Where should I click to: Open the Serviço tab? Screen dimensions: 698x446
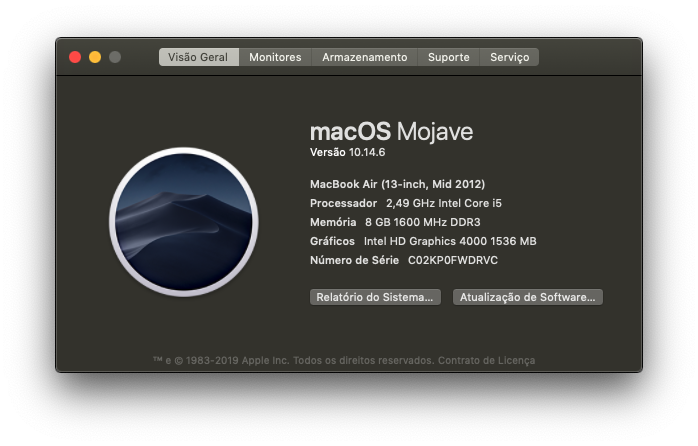510,57
